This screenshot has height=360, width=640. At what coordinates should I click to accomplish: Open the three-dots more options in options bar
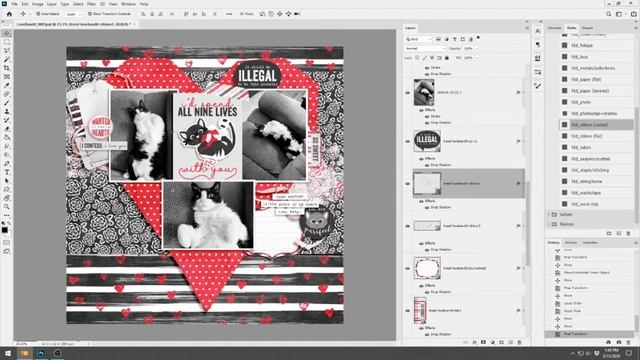pyautogui.click(x=229, y=14)
